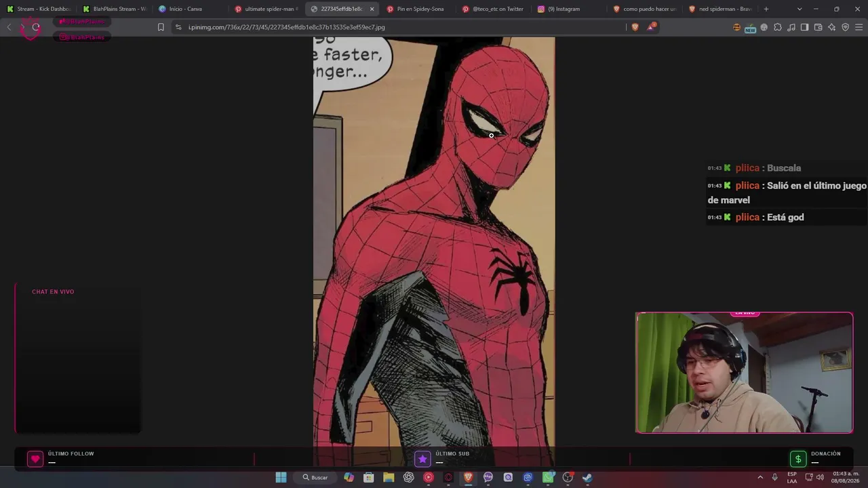Switch to the como puedo hacer un tab
The width and height of the screenshot is (868, 488).
pyautogui.click(x=645, y=9)
